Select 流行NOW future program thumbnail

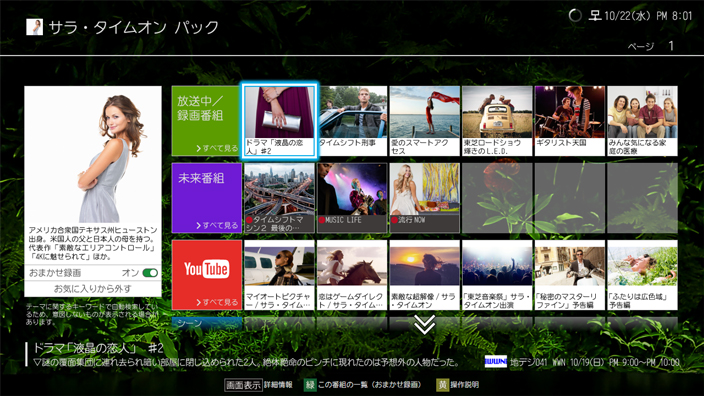(425, 198)
